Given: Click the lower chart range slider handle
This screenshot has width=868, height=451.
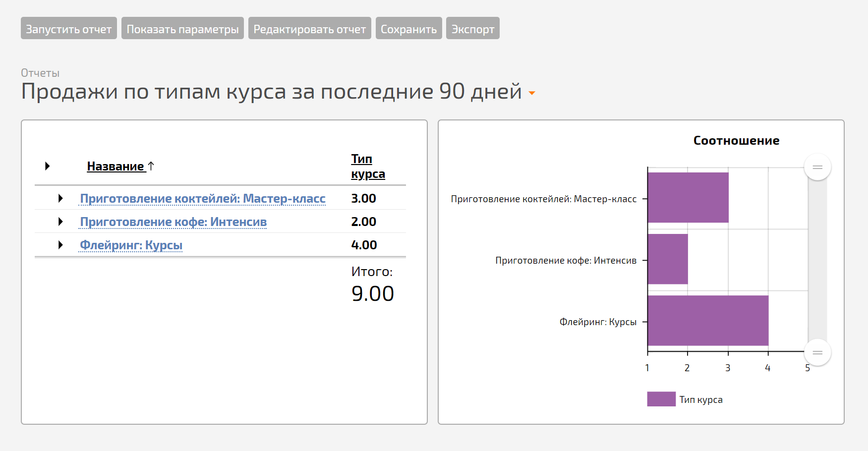Looking at the screenshot, I should tap(817, 352).
